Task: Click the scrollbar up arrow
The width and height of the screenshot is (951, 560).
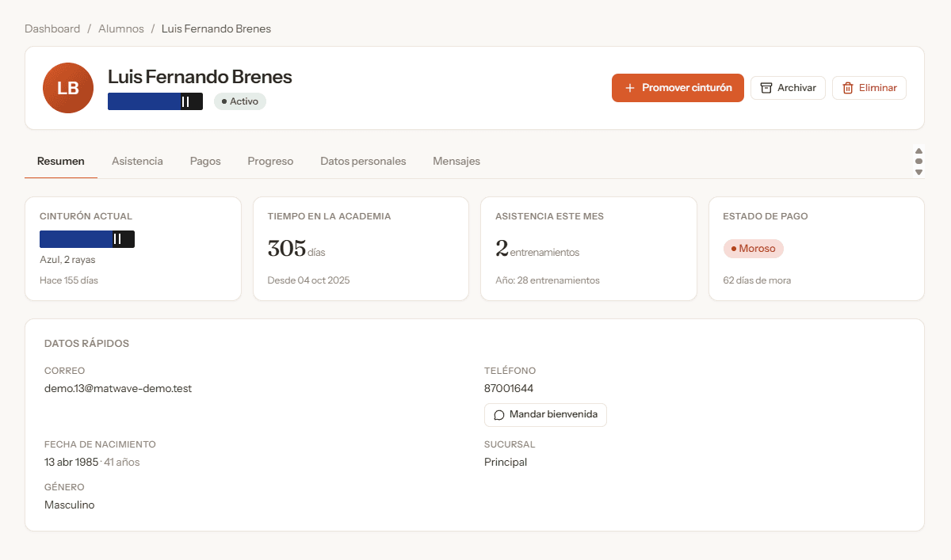Action: coord(919,150)
